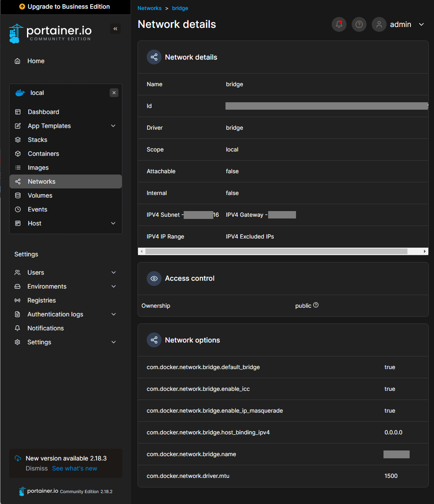Click the cloud download icon in version notice

tap(18, 458)
